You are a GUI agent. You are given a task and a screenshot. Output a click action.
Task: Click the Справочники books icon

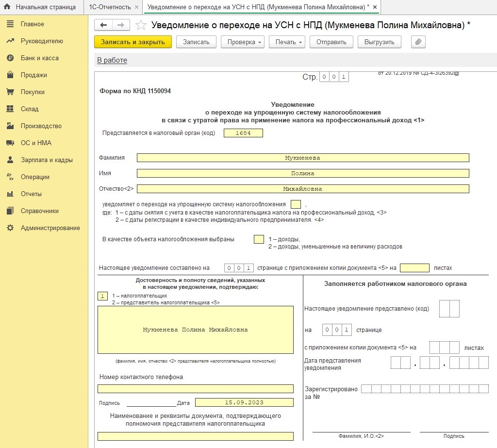coord(10,211)
